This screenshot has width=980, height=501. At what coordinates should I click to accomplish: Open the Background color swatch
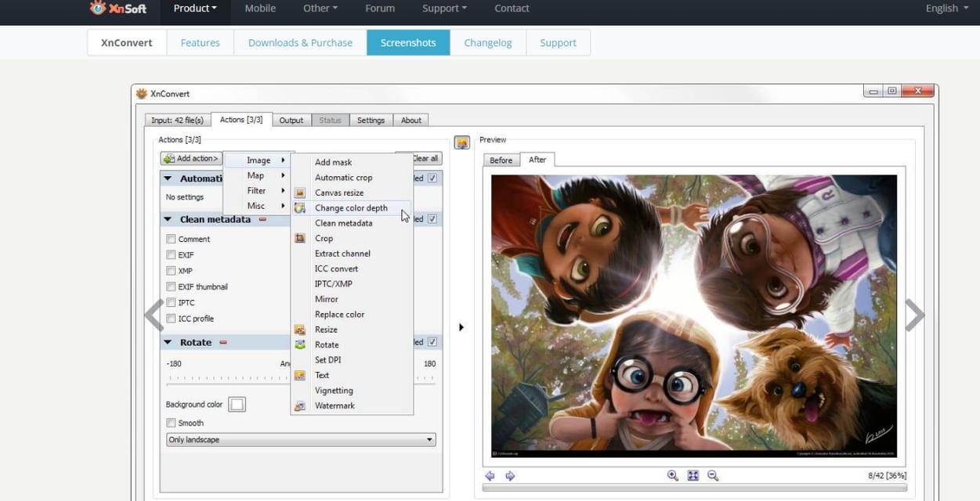pos(237,404)
